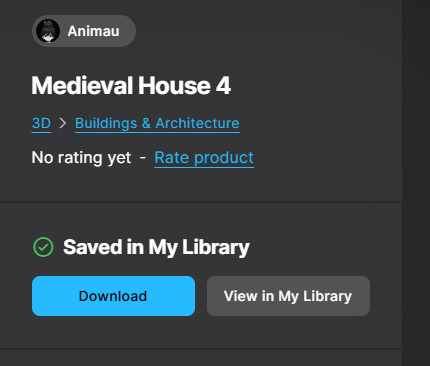Viewport: 430px width, 366px height.
Task: Click the No rating yet label
Action: point(81,158)
